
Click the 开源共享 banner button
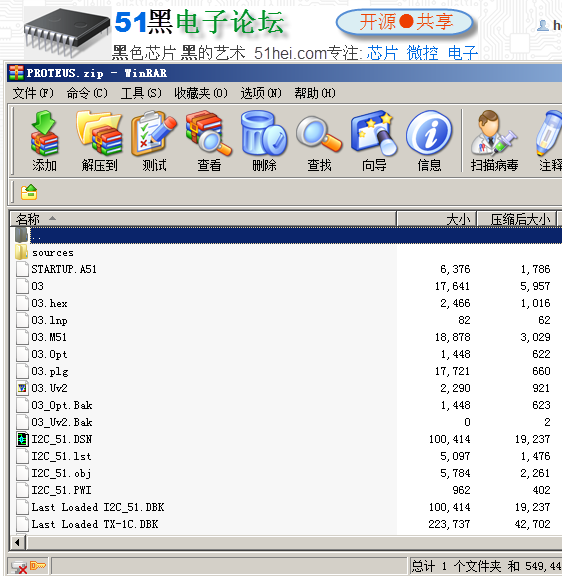point(404,22)
